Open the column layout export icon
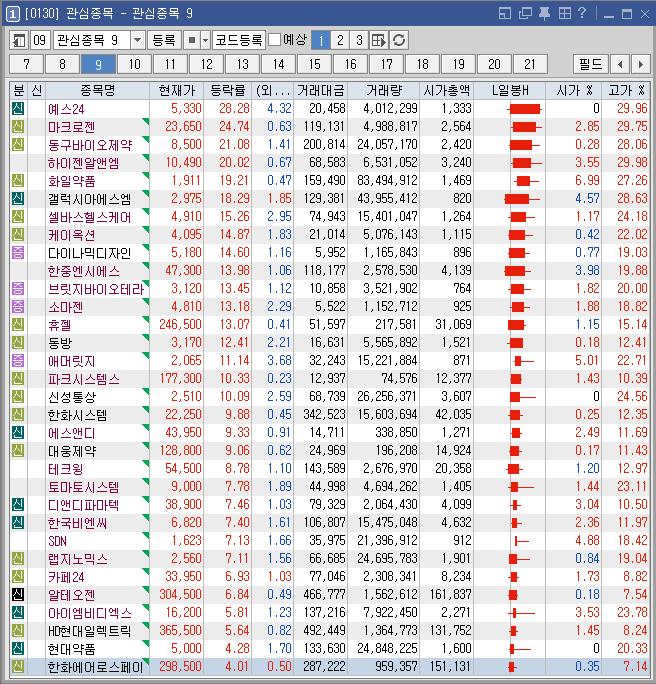The image size is (656, 684). pos(379,41)
